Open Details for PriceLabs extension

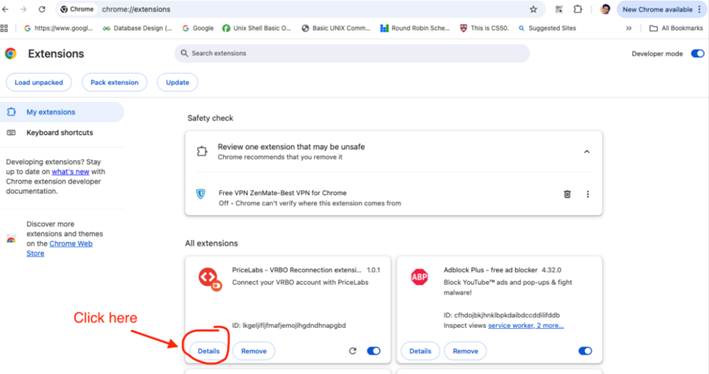point(208,351)
